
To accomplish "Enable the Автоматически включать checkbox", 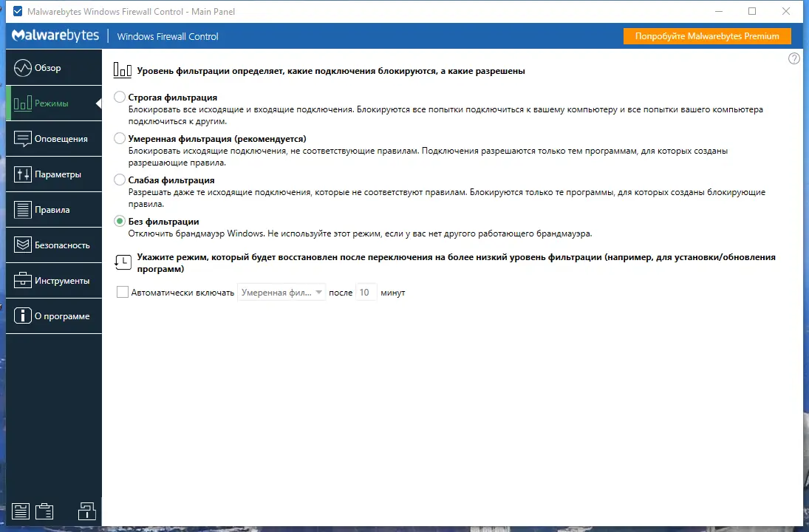I will [x=123, y=292].
